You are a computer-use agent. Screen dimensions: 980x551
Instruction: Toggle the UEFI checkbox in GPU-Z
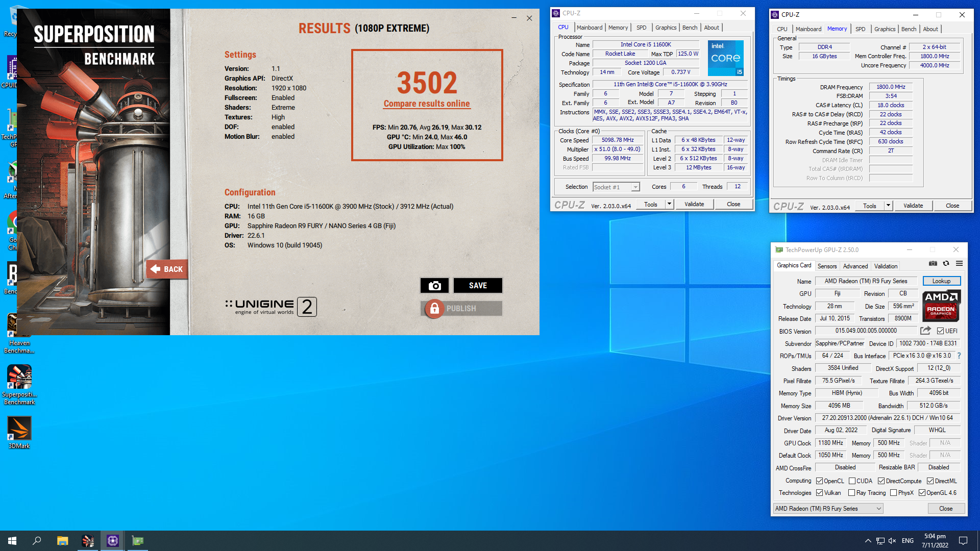[940, 331]
